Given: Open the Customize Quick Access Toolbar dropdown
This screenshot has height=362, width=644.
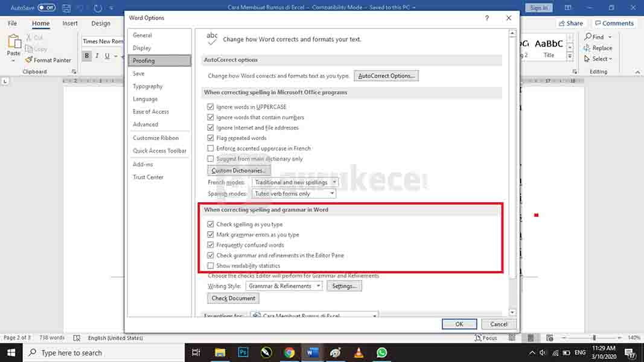Looking at the screenshot, I should (x=111, y=8).
